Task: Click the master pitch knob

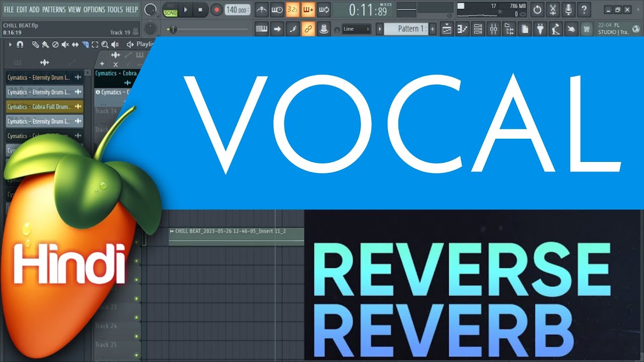Action: [150, 28]
